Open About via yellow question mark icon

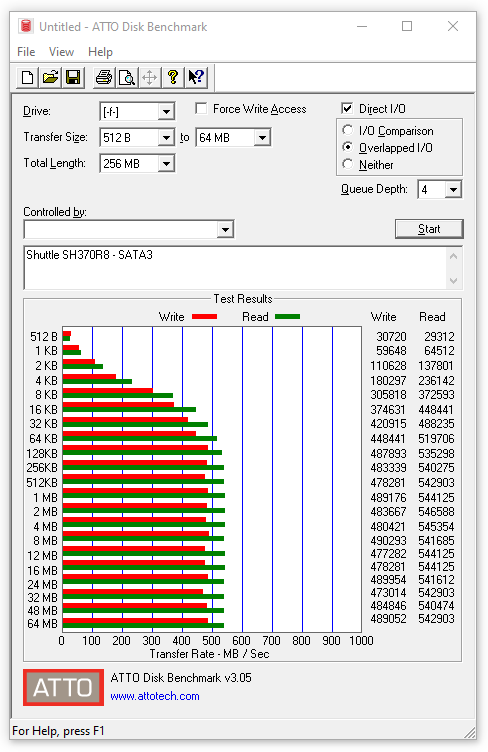[173, 77]
